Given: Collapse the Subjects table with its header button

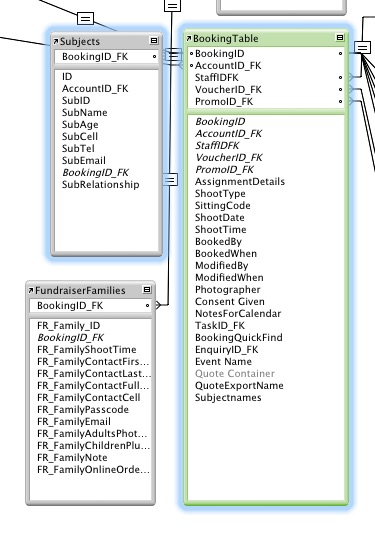Looking at the screenshot, I should tap(154, 41).
